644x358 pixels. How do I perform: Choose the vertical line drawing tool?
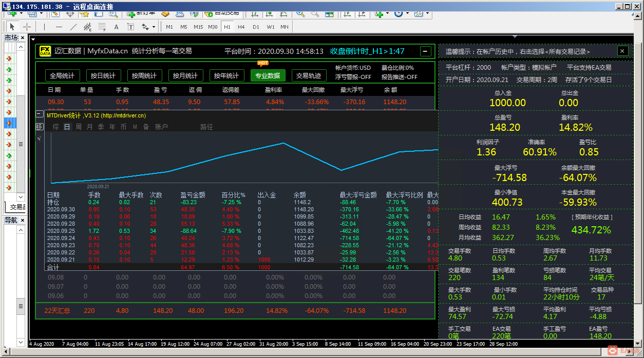click(44, 27)
